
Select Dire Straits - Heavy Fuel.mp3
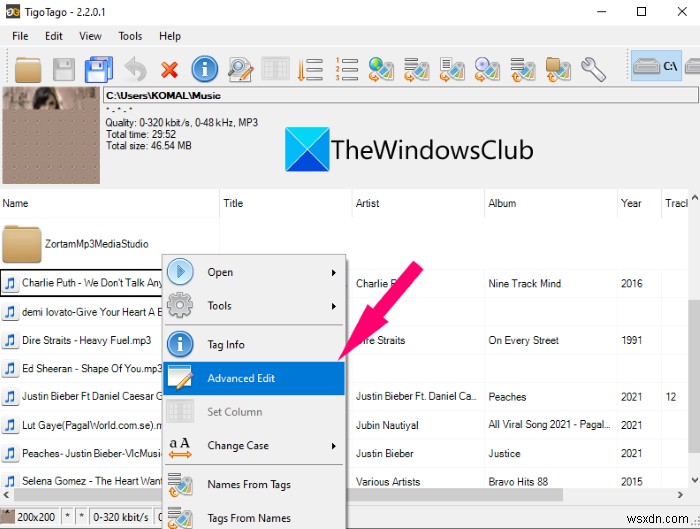tap(77, 341)
